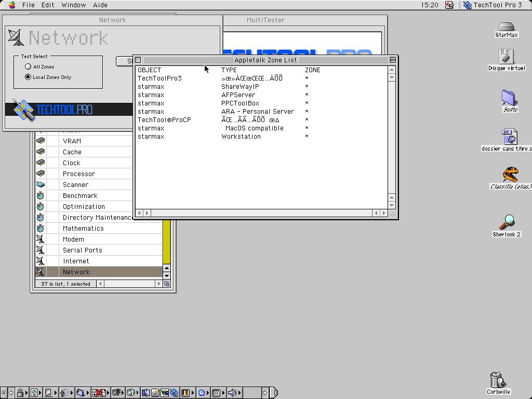
Task: Select the dossier sans titre archive icon
Action: pos(509,137)
